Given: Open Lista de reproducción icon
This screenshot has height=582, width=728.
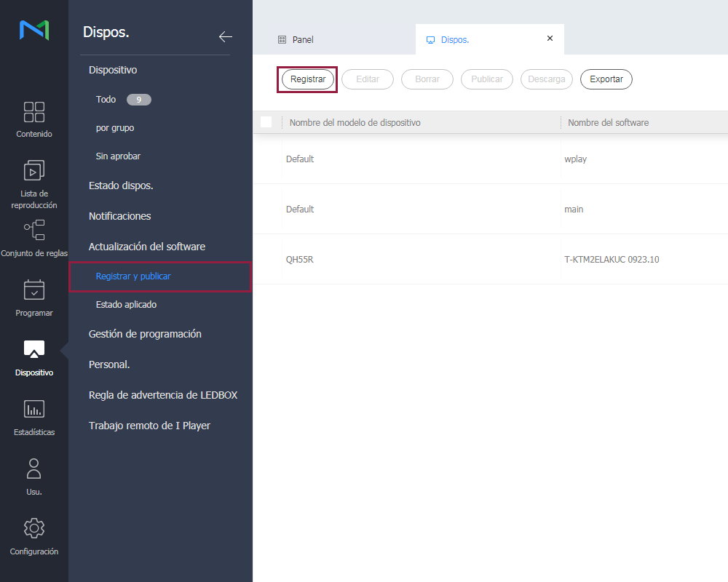Looking at the screenshot, I should (x=34, y=170).
